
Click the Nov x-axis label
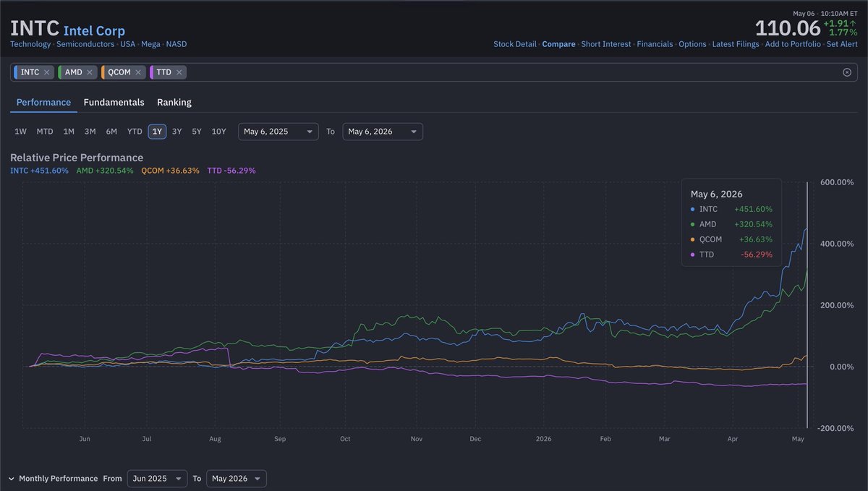point(416,439)
